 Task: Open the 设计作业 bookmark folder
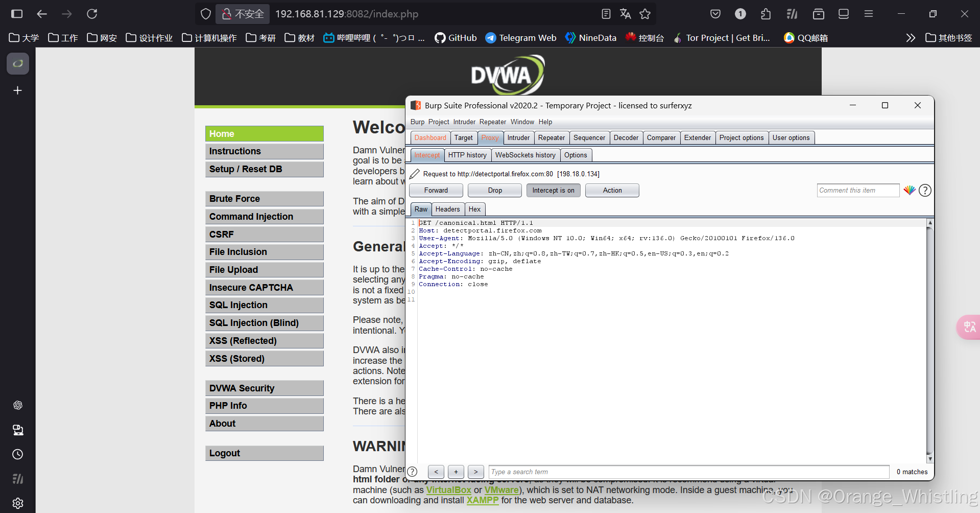click(x=149, y=38)
